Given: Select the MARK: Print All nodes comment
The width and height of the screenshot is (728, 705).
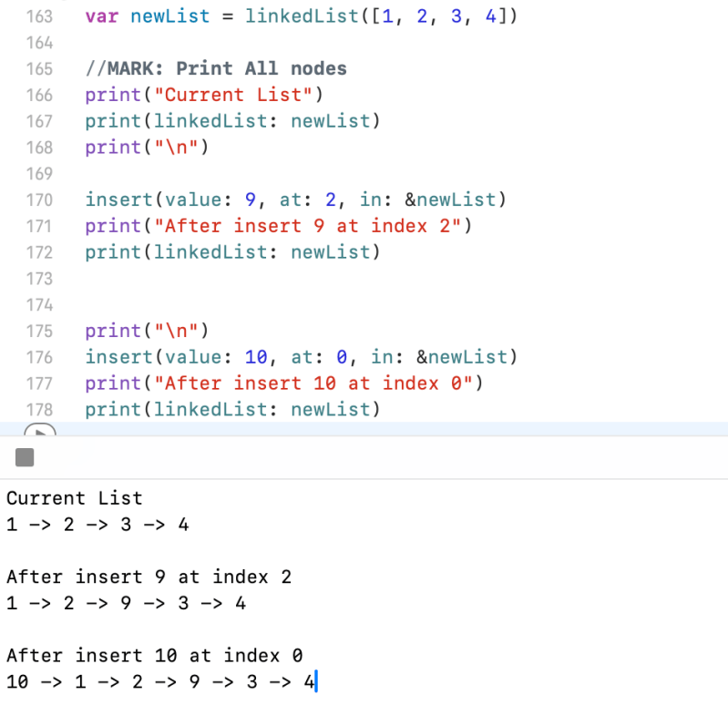Looking at the screenshot, I should [215, 68].
